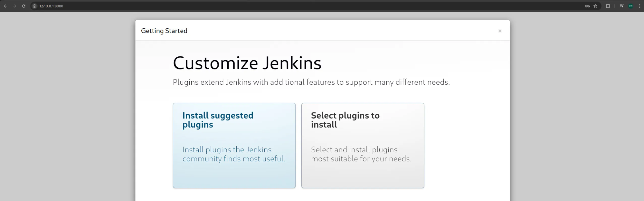Open the green profile avatar
The image size is (644, 201).
[x=631, y=6]
